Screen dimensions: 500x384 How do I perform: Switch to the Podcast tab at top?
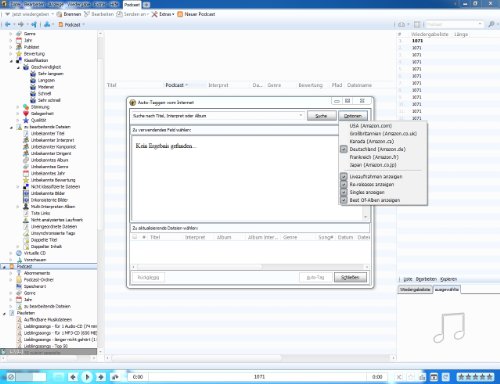click(x=132, y=4)
